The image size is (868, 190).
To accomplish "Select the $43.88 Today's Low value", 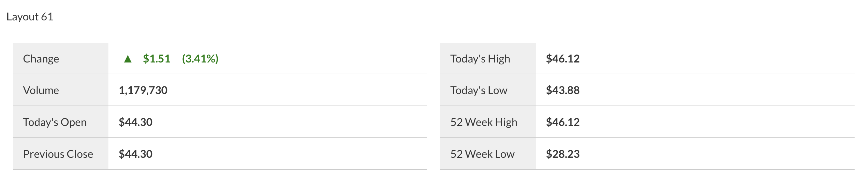I will pos(563,90).
